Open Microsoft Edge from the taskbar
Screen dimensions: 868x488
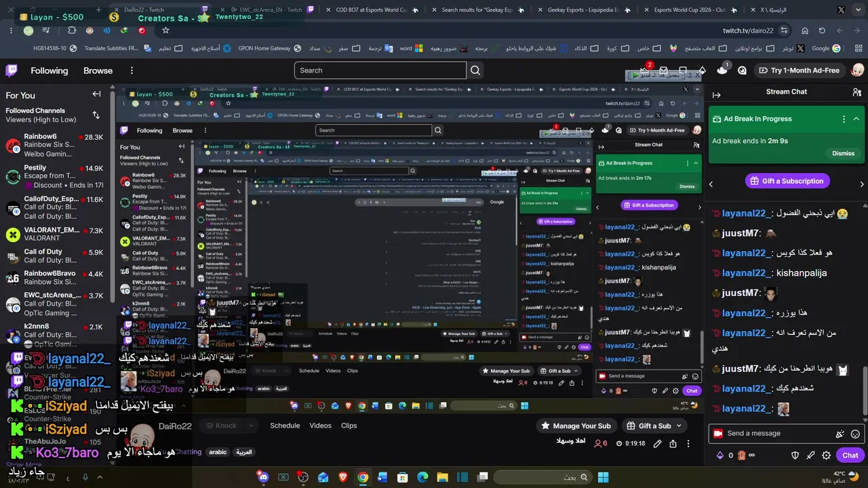[x=422, y=477]
